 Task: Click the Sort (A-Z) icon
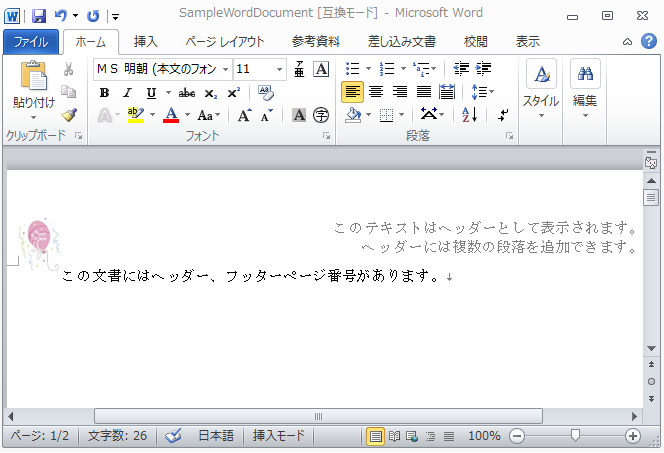[x=470, y=115]
